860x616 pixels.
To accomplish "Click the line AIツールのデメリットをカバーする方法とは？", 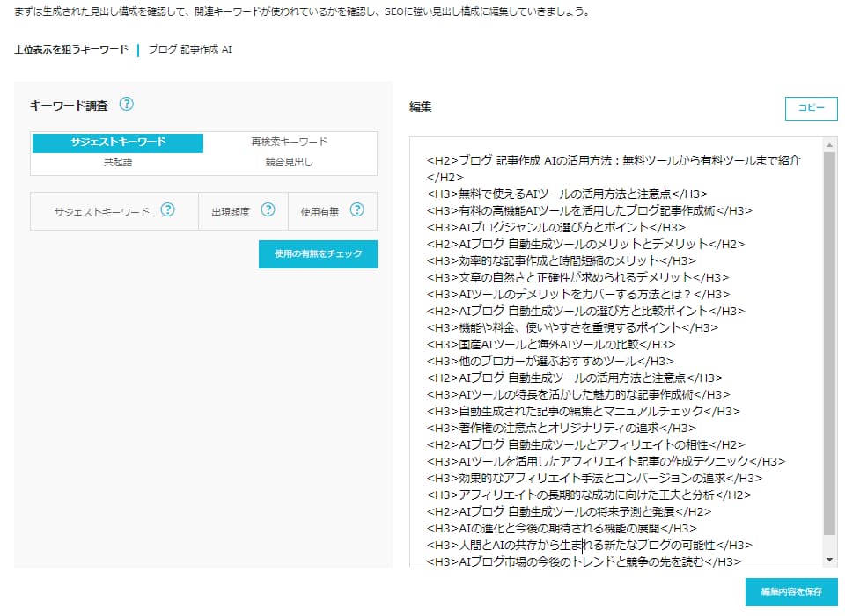I will click(x=578, y=295).
